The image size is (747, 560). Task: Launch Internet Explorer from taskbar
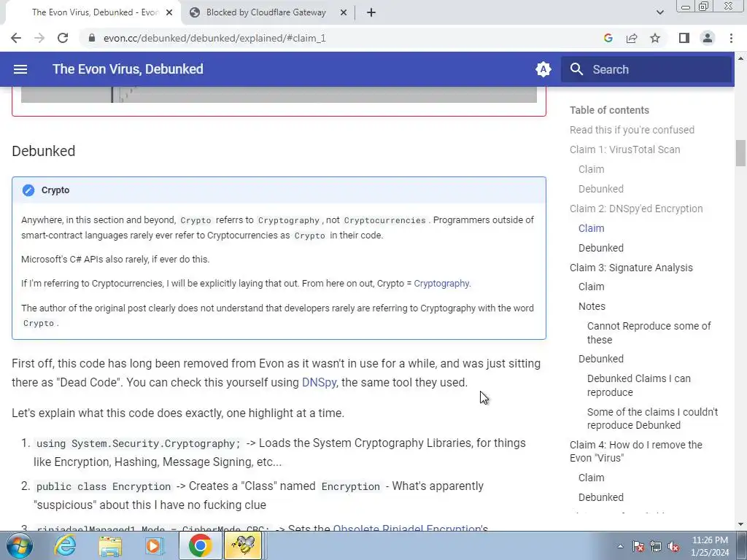[65, 545]
